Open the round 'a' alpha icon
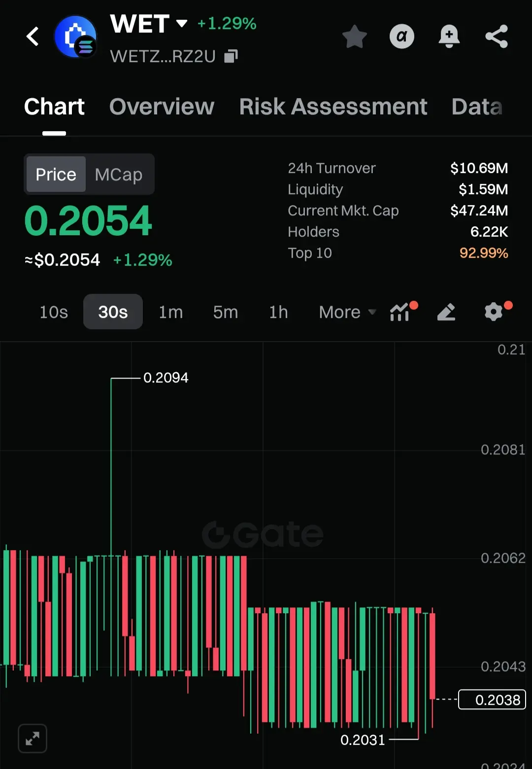 (x=402, y=36)
